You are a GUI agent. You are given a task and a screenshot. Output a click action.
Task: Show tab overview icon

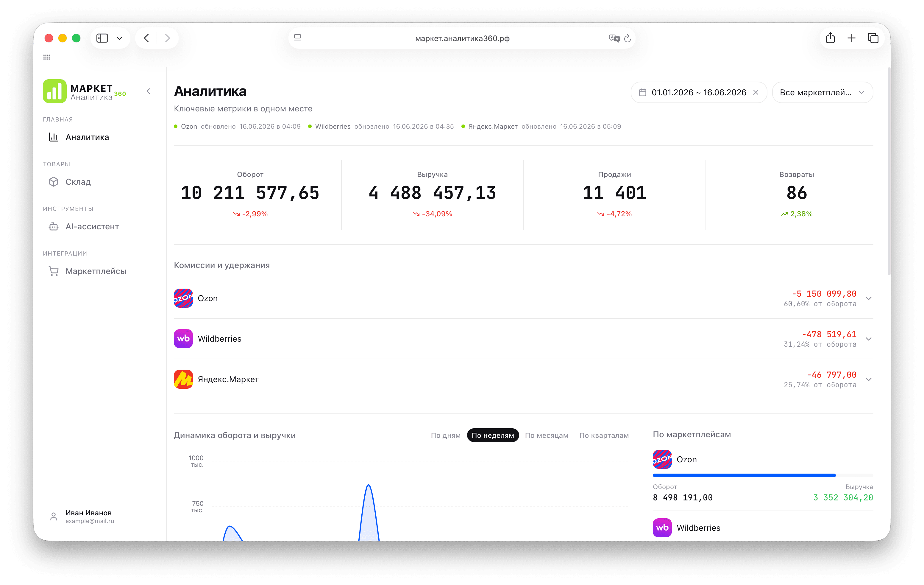coord(873,38)
